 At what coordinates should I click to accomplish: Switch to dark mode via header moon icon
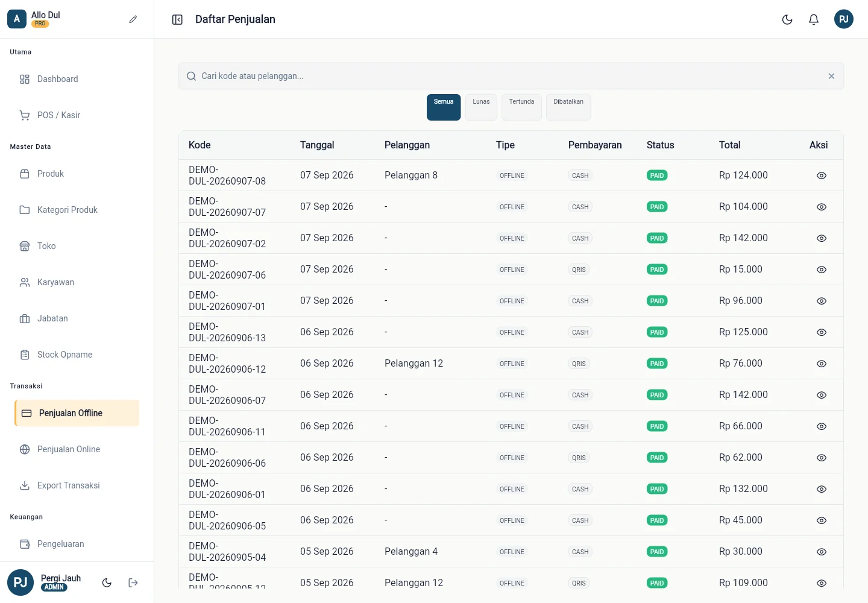[x=787, y=19]
